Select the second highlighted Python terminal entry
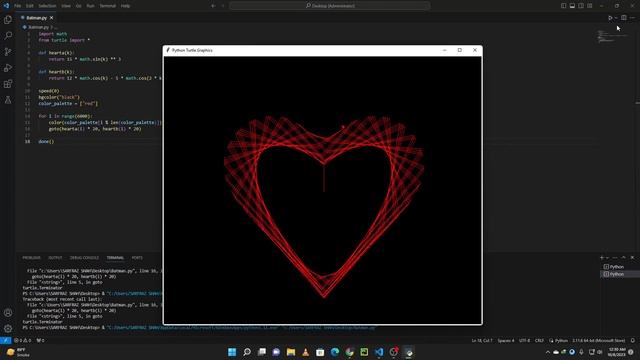 click(620, 274)
